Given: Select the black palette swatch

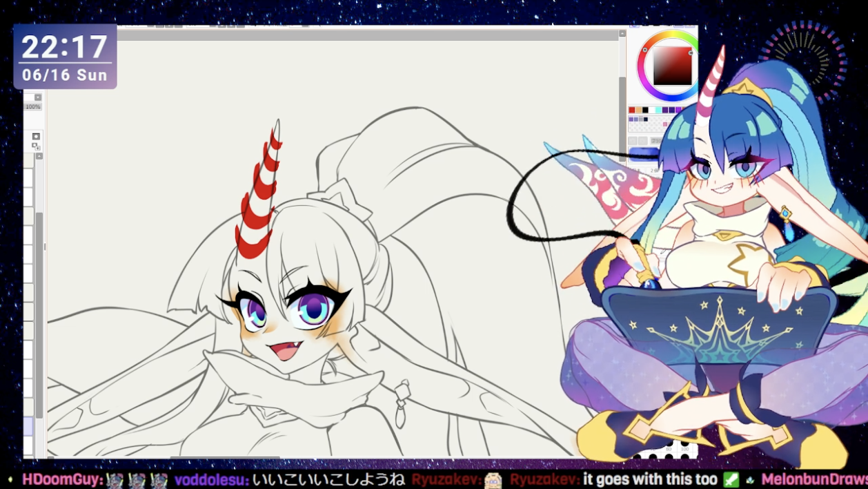Looking at the screenshot, I should pyautogui.click(x=645, y=110).
